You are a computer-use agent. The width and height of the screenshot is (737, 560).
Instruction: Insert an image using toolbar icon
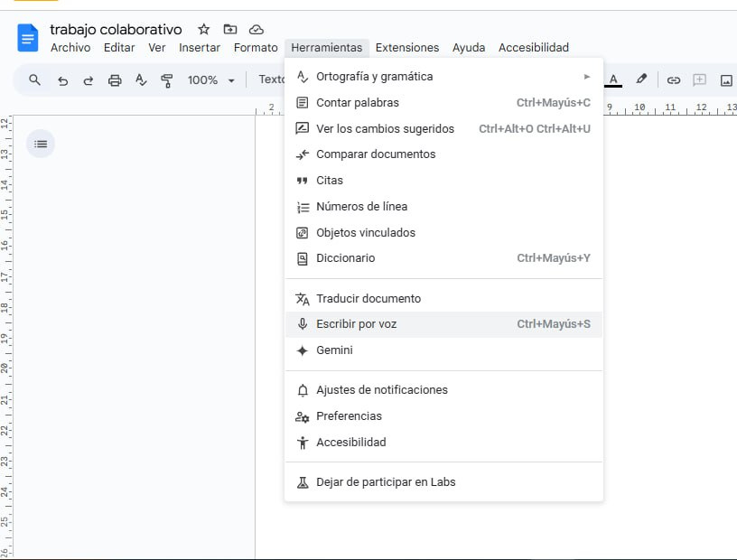726,80
